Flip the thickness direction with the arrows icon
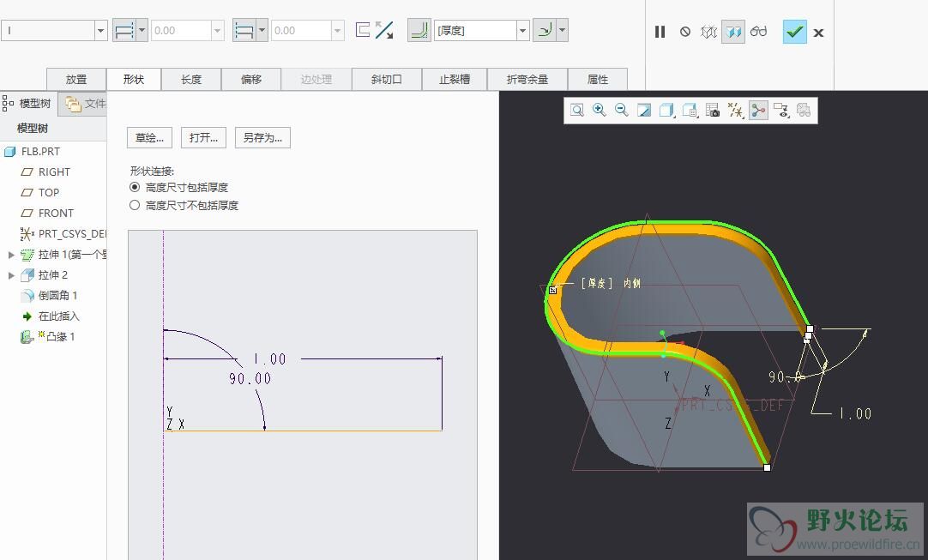The height and width of the screenshot is (560, 928). (x=385, y=30)
